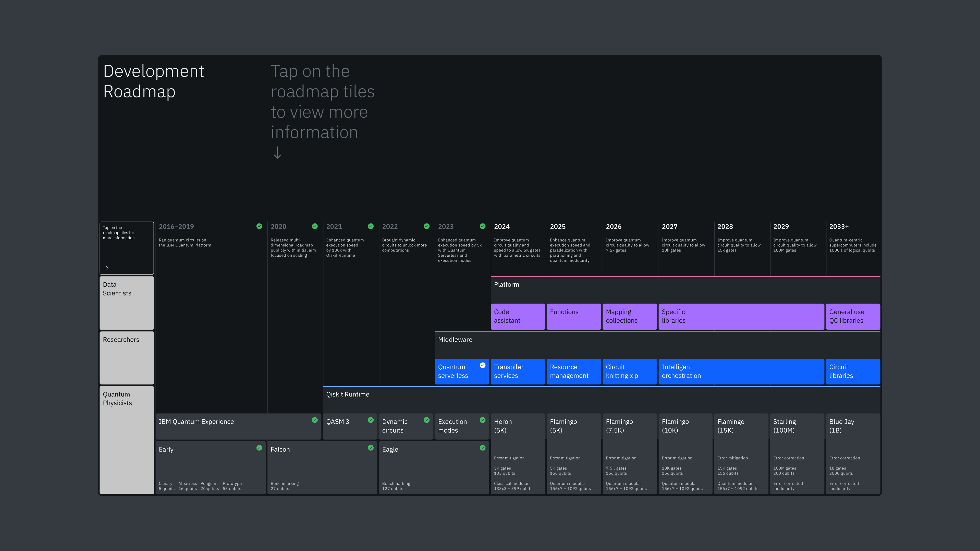Select the Researchers audience tab
Image resolution: width=980 pixels, height=551 pixels.
pyautogui.click(x=127, y=357)
